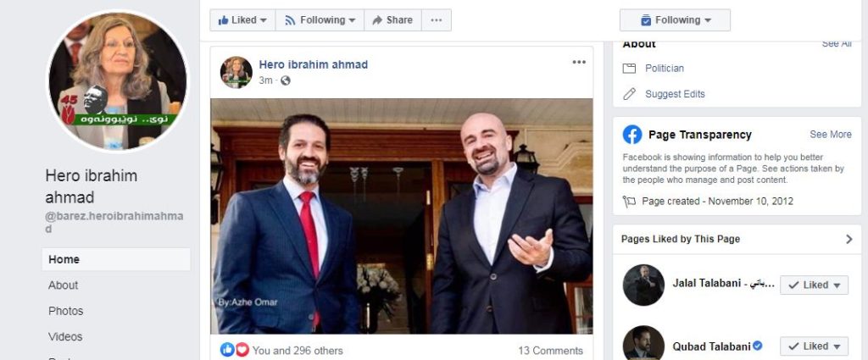
Task: Open the RSS Following dropdown button
Action: click(320, 20)
